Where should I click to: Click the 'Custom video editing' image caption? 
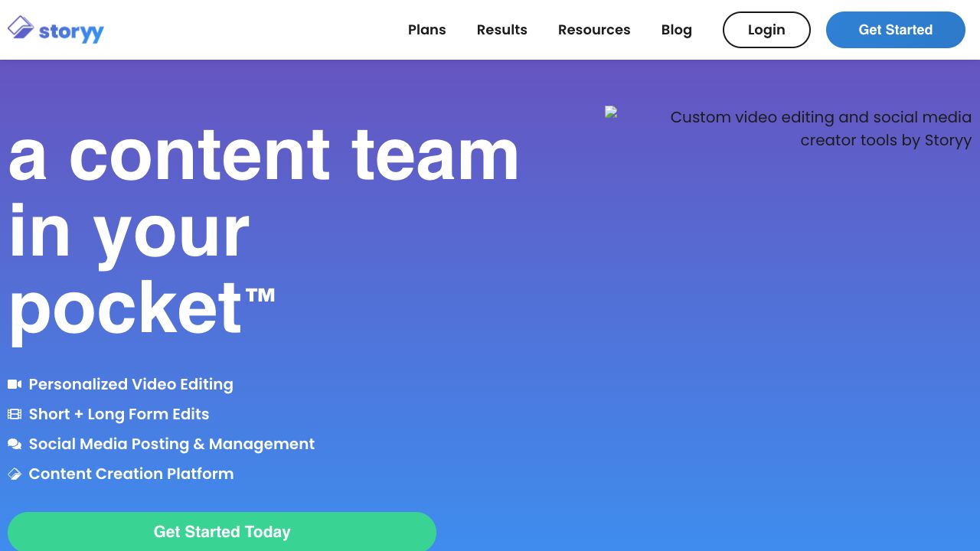click(821, 129)
